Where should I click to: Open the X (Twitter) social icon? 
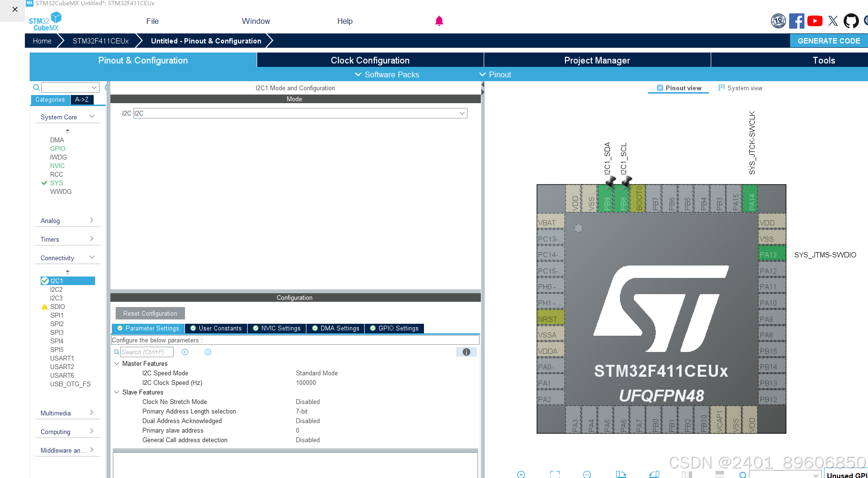[x=833, y=21]
